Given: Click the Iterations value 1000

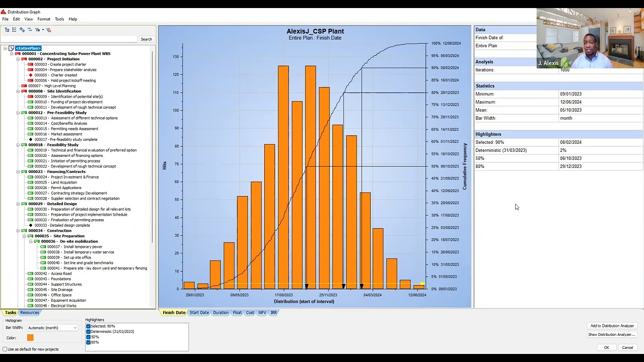Looking at the screenshot, I should [565, 70].
